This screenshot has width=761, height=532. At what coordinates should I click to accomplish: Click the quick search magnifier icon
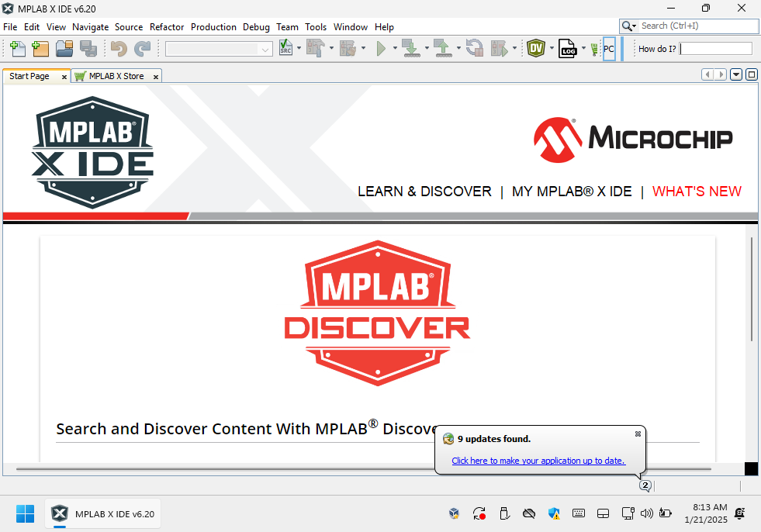[627, 26]
